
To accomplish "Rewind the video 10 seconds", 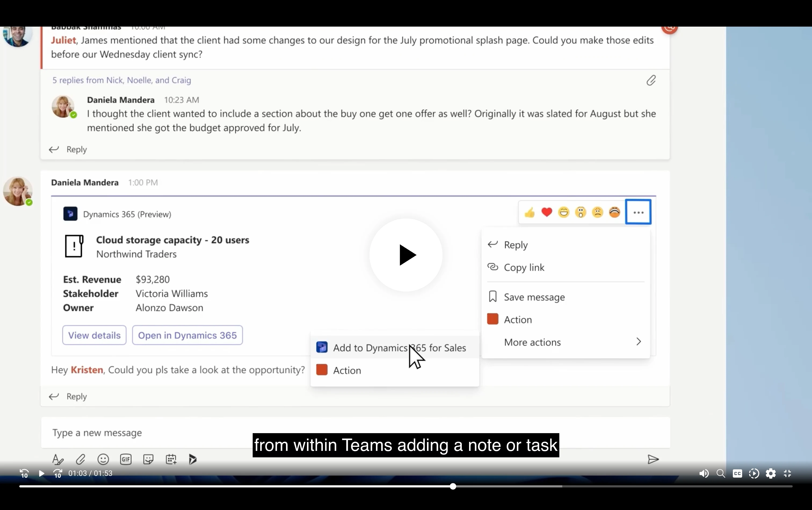I will (24, 473).
